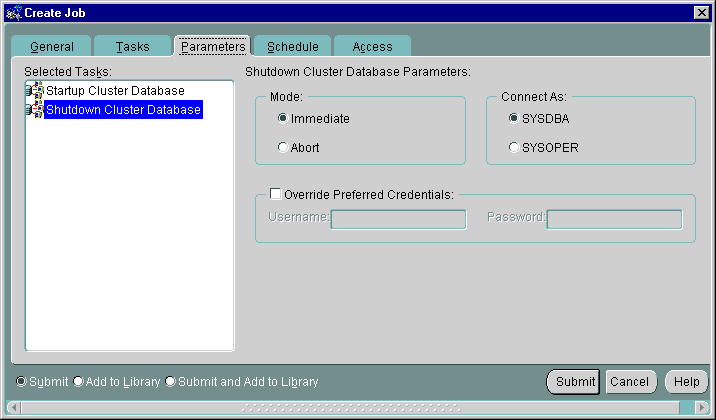This screenshot has width=716, height=420.
Task: Choose Abort shutdown mode
Action: (283, 147)
